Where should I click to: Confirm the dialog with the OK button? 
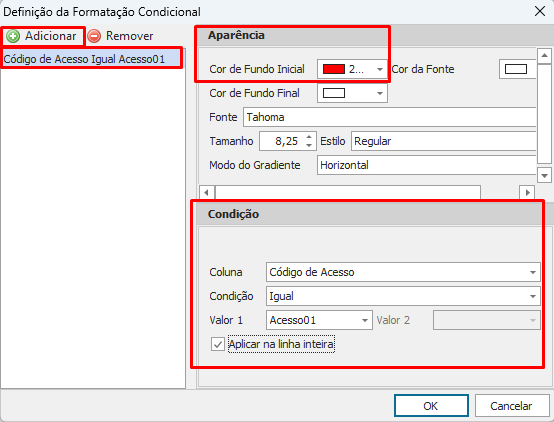431,406
